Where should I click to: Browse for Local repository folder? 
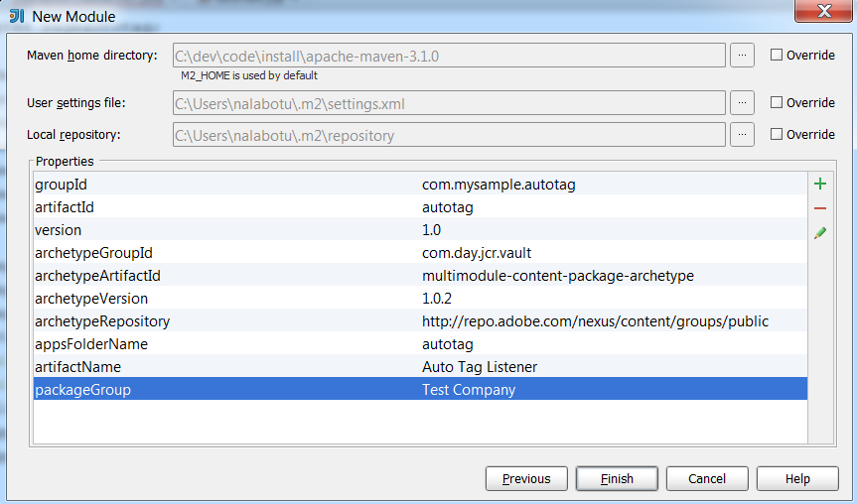tap(742, 134)
